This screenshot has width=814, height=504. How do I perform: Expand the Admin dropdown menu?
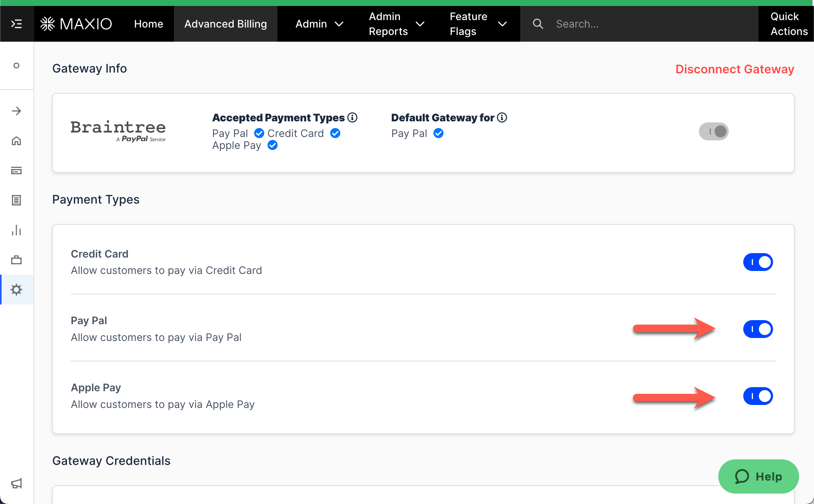point(319,24)
